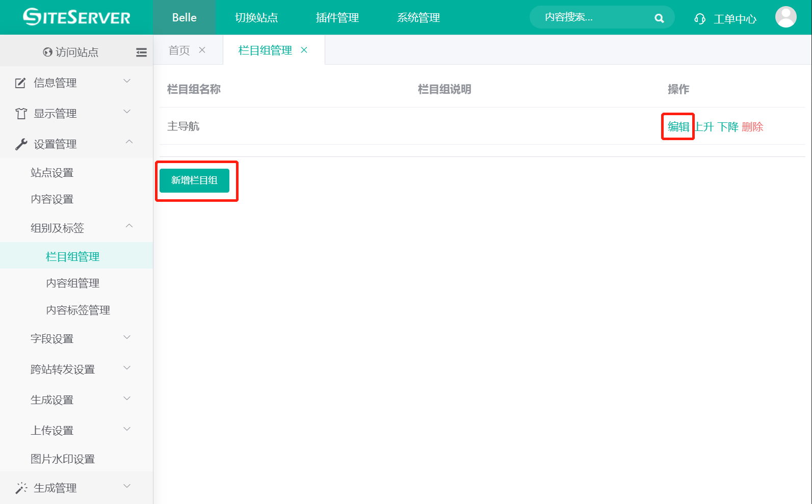Close the 首页 tab
The width and height of the screenshot is (812, 504).
click(x=202, y=50)
